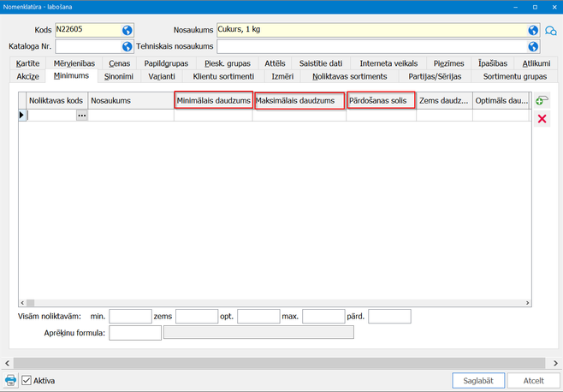The width and height of the screenshot is (563, 392).
Task: Open the Saistītie dati tab
Action: [x=321, y=63]
